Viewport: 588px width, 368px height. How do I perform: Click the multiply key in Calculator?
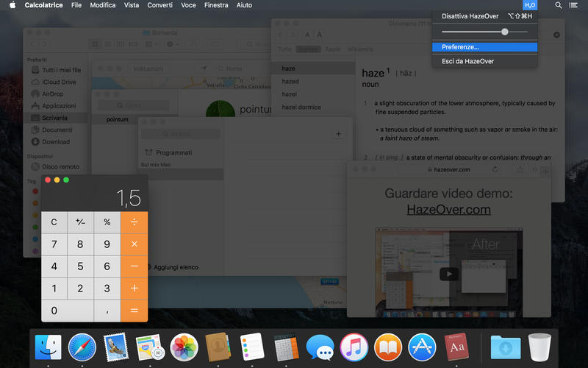pos(135,244)
